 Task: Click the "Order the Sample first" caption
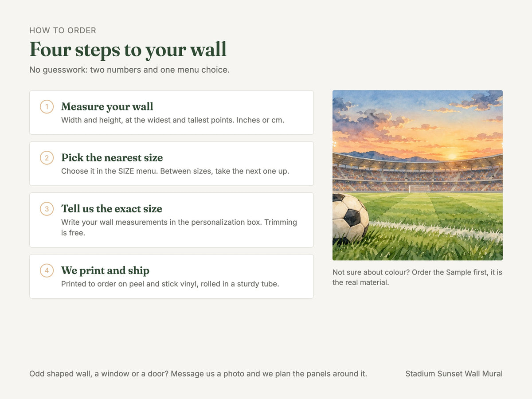click(x=417, y=277)
